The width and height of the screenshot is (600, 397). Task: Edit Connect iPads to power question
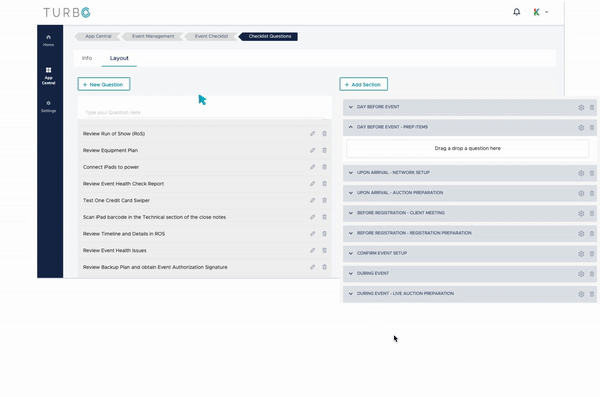(x=313, y=167)
